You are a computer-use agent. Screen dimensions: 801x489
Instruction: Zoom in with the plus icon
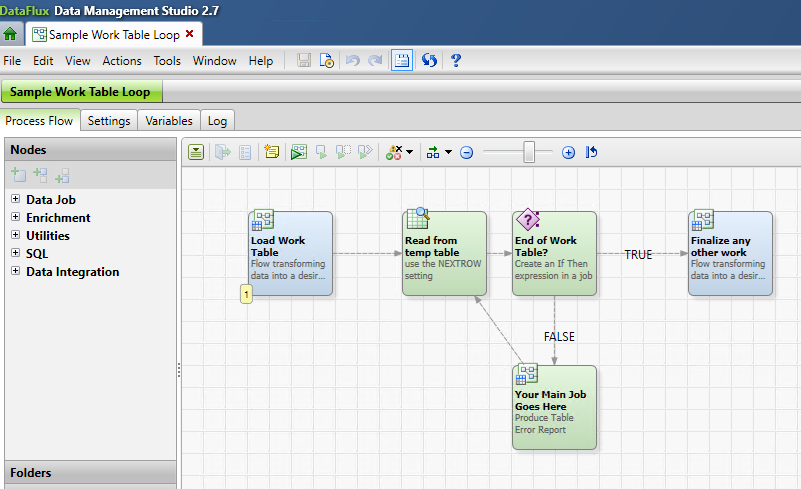568,153
